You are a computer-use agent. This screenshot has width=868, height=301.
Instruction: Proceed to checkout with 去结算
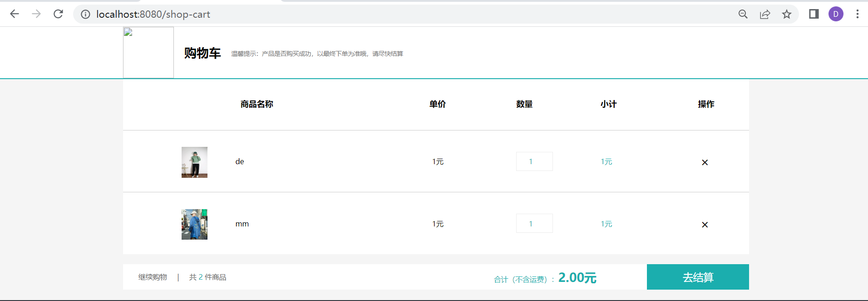tap(698, 277)
